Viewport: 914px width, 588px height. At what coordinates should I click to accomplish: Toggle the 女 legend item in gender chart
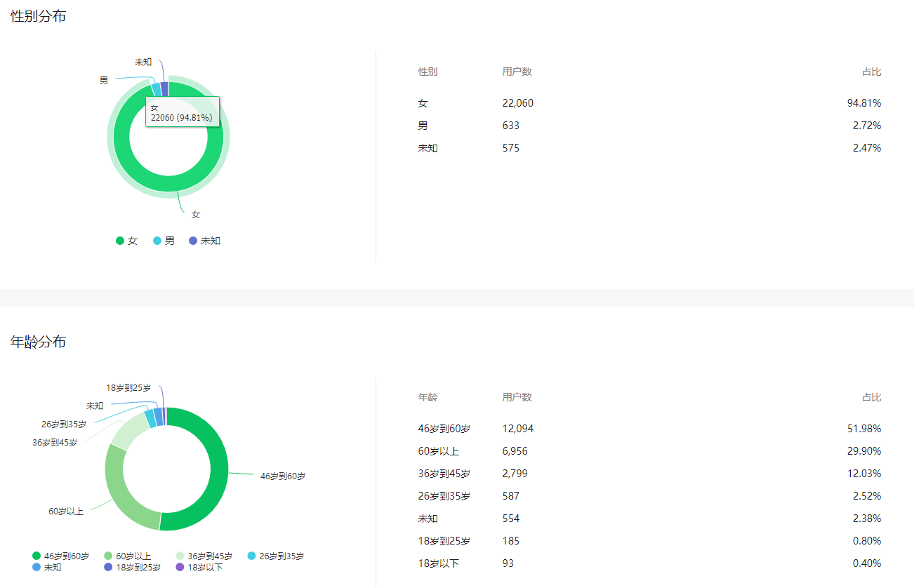tap(127, 241)
